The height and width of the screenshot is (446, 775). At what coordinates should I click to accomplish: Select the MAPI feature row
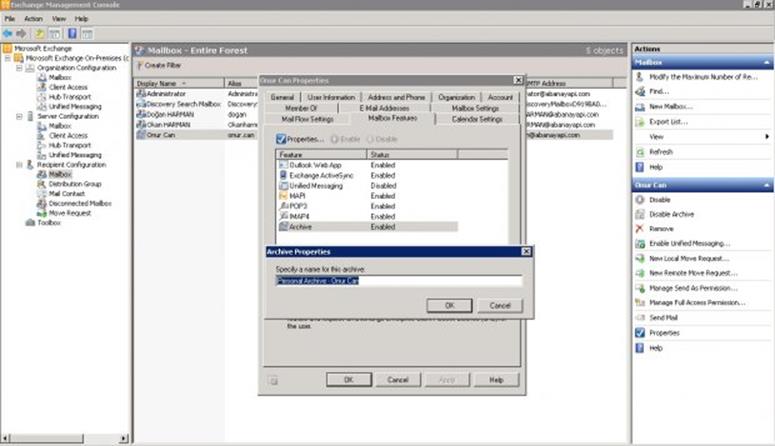[367, 196]
